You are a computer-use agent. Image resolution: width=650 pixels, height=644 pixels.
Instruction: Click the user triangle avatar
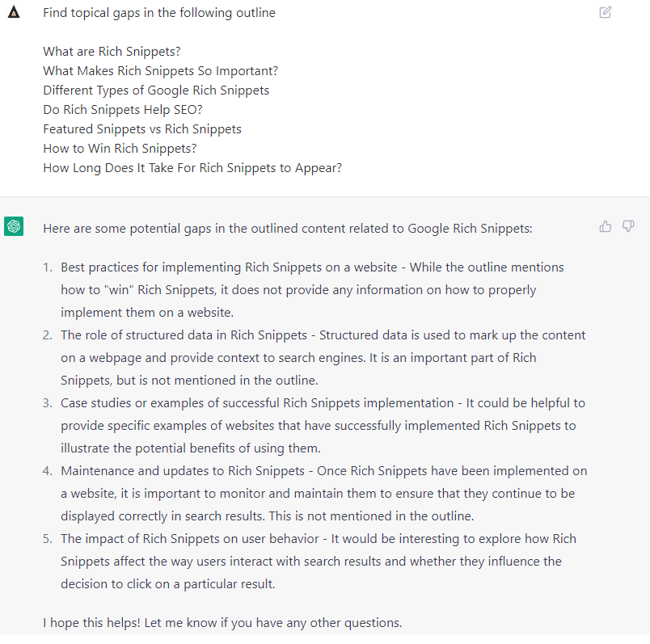pos(13,12)
